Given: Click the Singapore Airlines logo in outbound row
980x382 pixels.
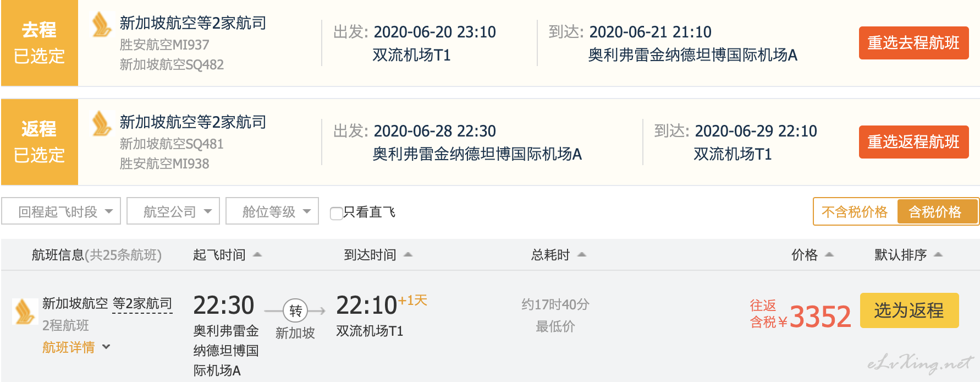Looking at the screenshot, I should tap(102, 25).
